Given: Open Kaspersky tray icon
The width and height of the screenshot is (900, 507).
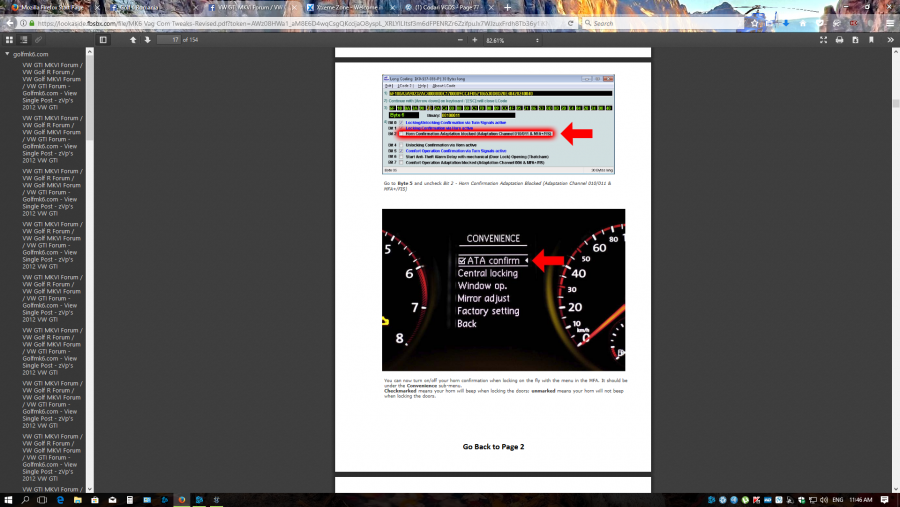Looking at the screenshot, I should [x=757, y=500].
